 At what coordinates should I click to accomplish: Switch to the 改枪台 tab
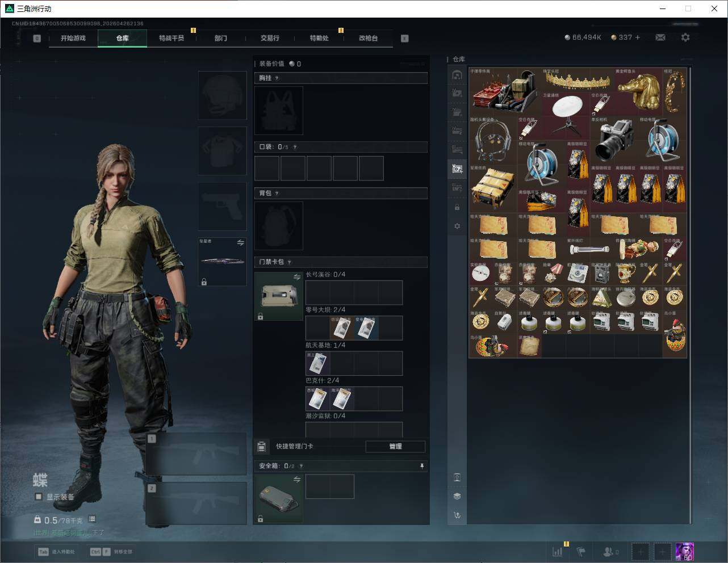click(x=368, y=38)
